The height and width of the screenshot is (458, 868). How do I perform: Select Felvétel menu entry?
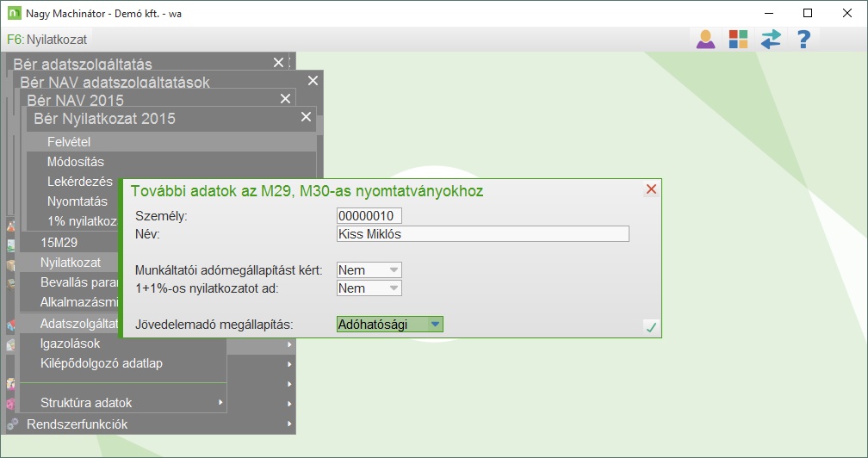point(171,141)
